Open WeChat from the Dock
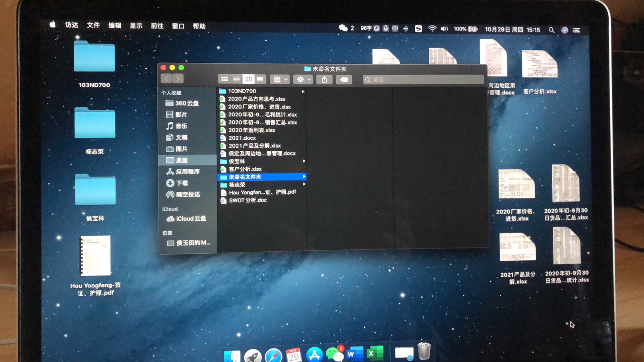This screenshot has width=644, height=362. click(335, 353)
